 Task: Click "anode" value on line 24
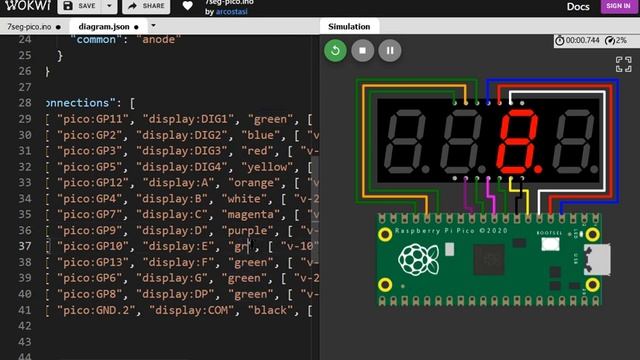(158, 40)
